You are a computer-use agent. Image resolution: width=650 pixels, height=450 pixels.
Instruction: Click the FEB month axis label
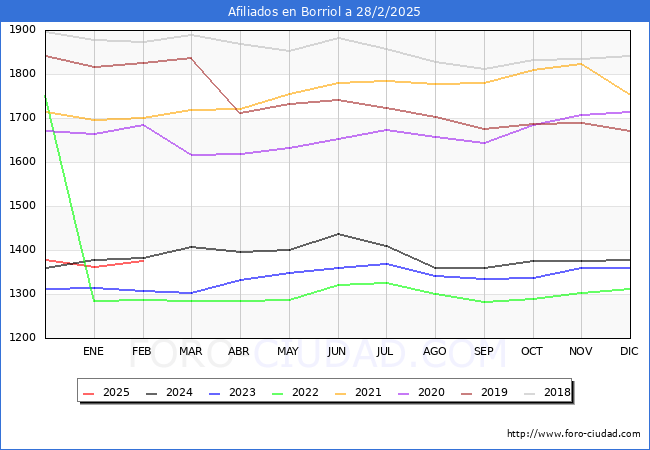pos(142,351)
